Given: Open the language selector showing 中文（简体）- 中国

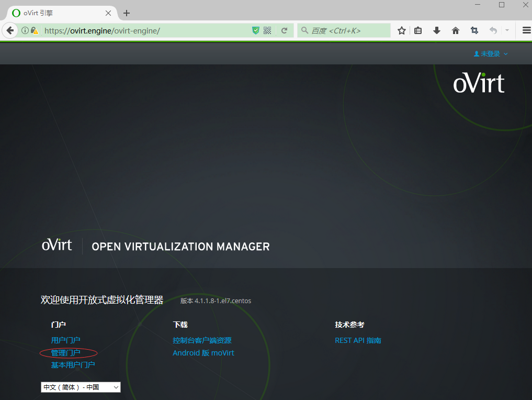Looking at the screenshot, I should pyautogui.click(x=80, y=387).
